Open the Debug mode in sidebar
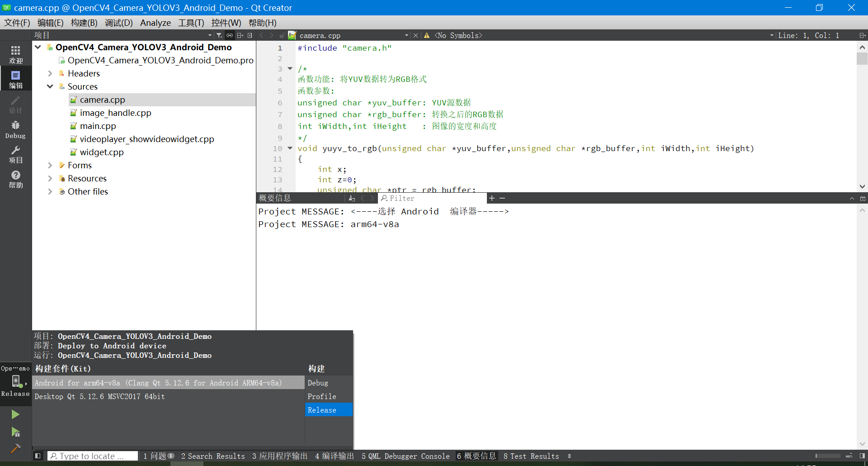The height and width of the screenshot is (466, 868). 15,129
